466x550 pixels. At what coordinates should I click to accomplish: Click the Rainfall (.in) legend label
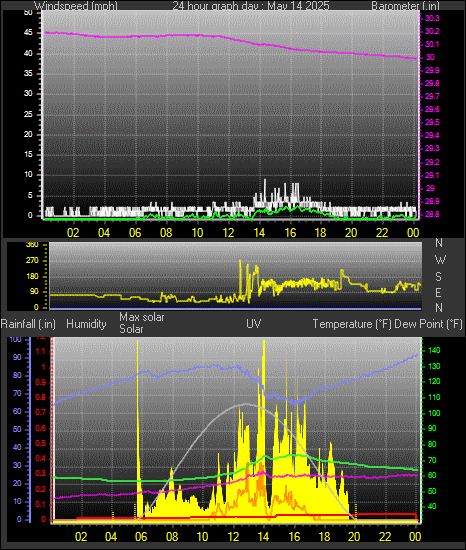click(x=28, y=324)
